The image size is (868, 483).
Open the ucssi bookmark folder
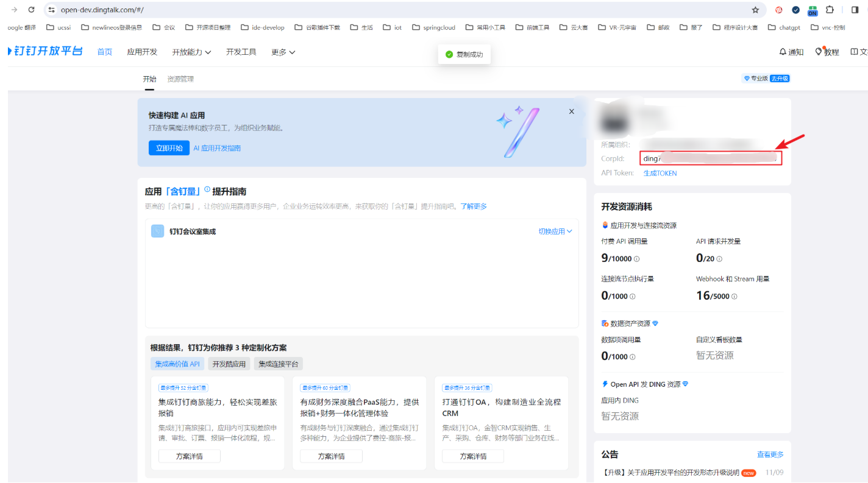click(x=59, y=27)
